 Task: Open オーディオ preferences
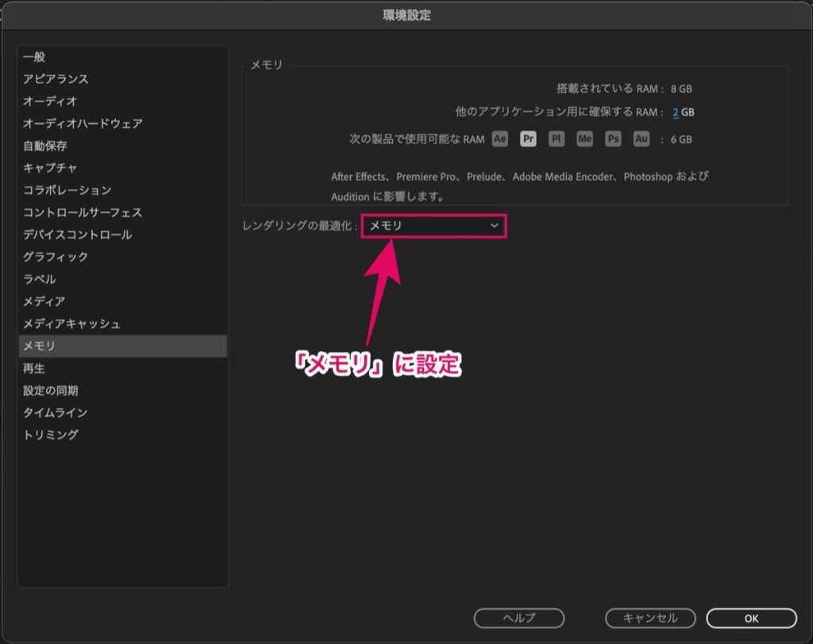pyautogui.click(x=123, y=101)
